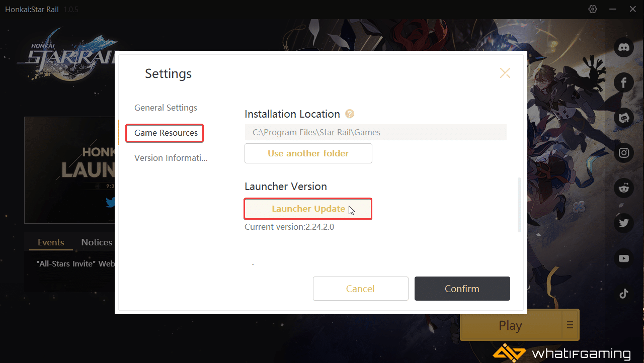Close Settings dialog with X icon
The height and width of the screenshot is (363, 644).
(505, 73)
